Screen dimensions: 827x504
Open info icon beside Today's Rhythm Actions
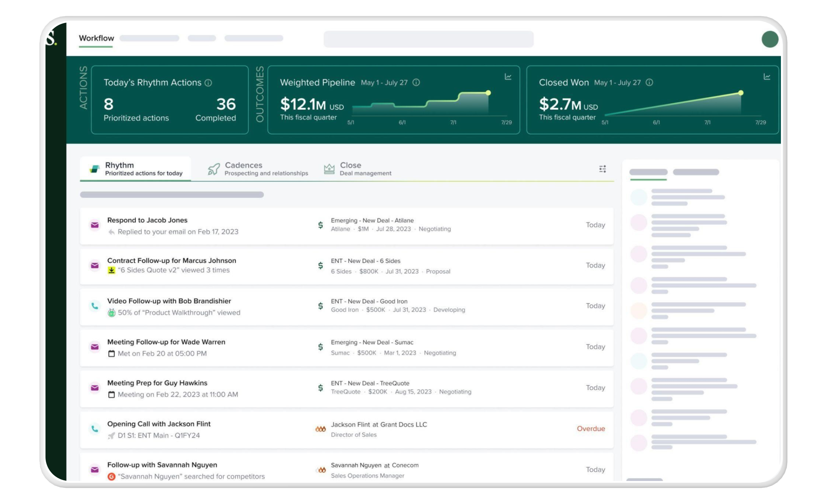point(208,83)
